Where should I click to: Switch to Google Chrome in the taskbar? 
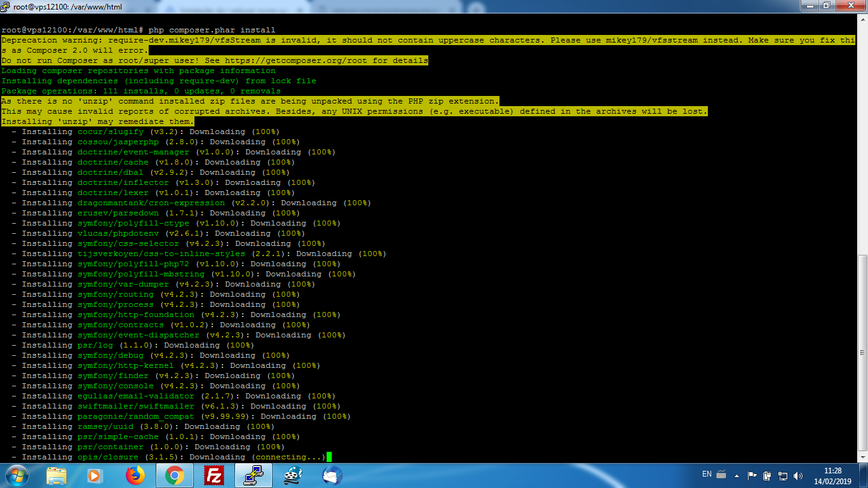[174, 475]
